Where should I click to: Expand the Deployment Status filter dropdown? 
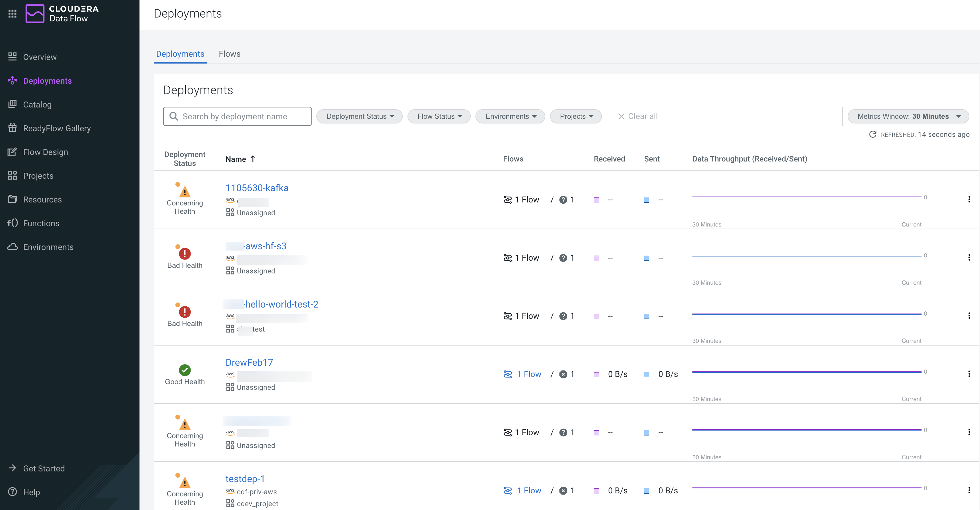(359, 116)
